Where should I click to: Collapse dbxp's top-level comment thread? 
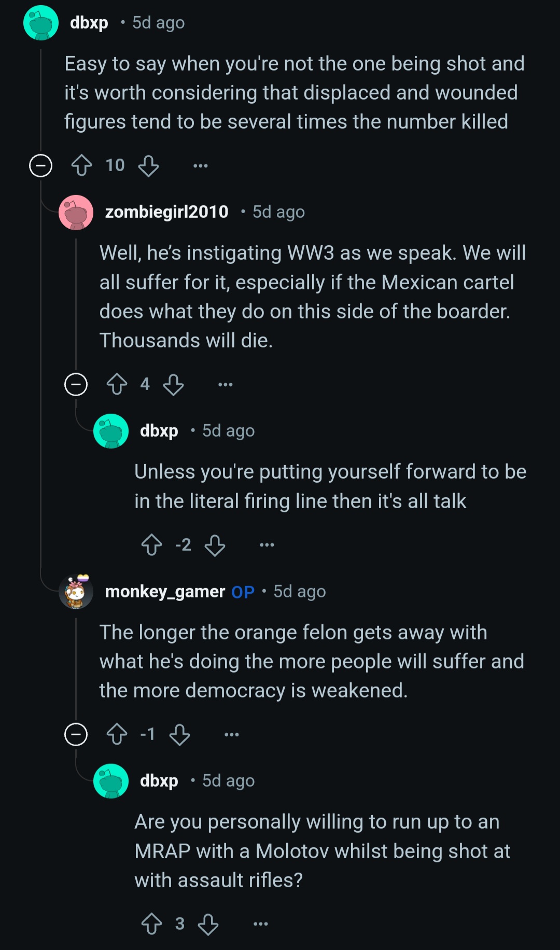click(41, 166)
